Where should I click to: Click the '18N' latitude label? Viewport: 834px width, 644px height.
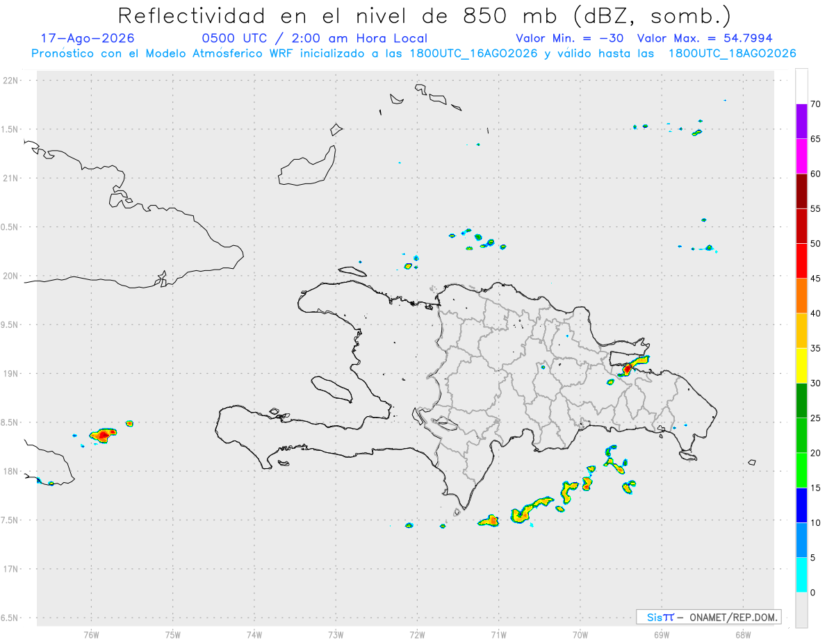pyautogui.click(x=12, y=471)
